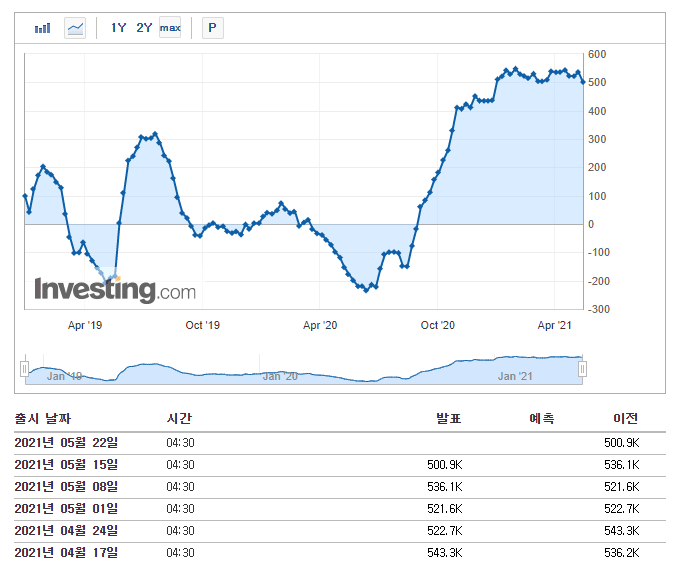Image resolution: width=673 pixels, height=573 pixels.
Task: Click navigator mini-chart near Jan '20
Action: point(280,376)
